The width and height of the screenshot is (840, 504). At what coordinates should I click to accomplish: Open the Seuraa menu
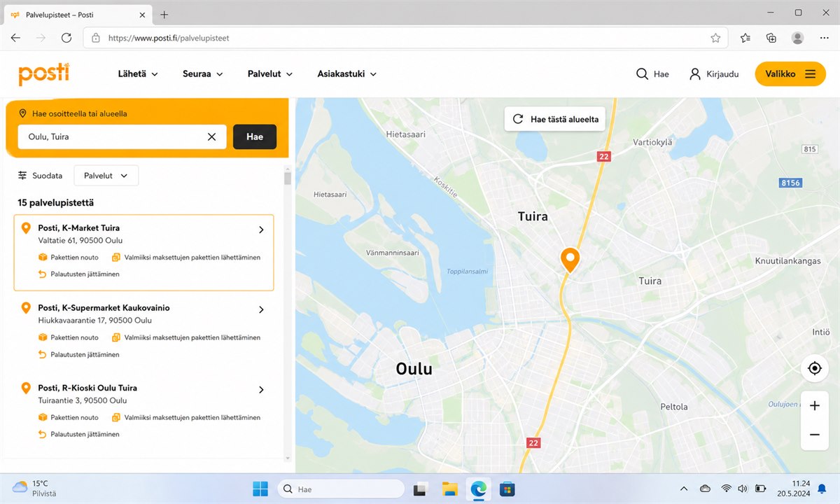(x=202, y=73)
